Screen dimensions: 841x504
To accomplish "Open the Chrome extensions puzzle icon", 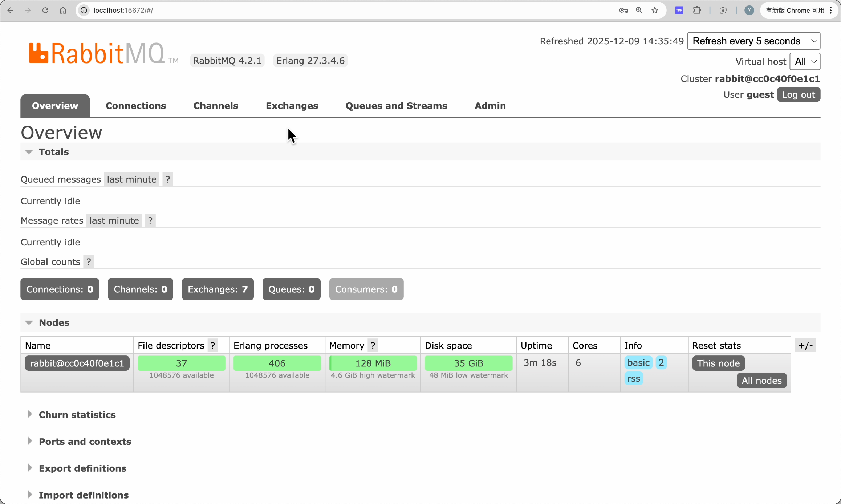I will point(697,10).
